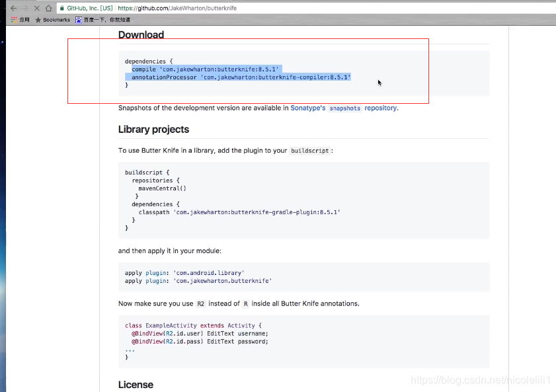Open the Sonatype's link
Viewport: 556px width, 392px height.
(308, 108)
